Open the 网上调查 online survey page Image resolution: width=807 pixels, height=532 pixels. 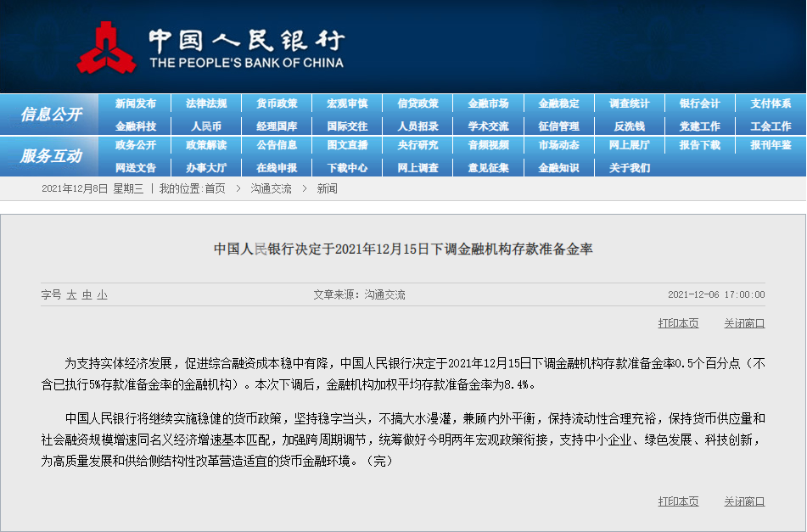(x=418, y=167)
